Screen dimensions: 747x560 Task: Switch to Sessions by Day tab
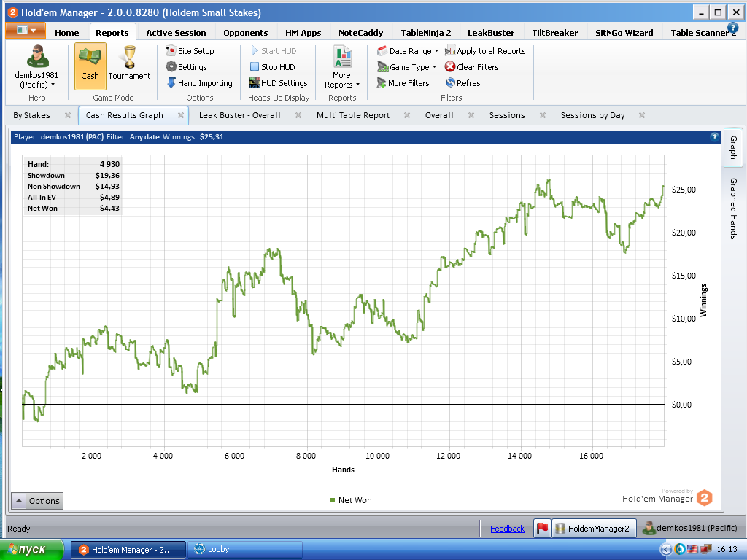coord(592,115)
